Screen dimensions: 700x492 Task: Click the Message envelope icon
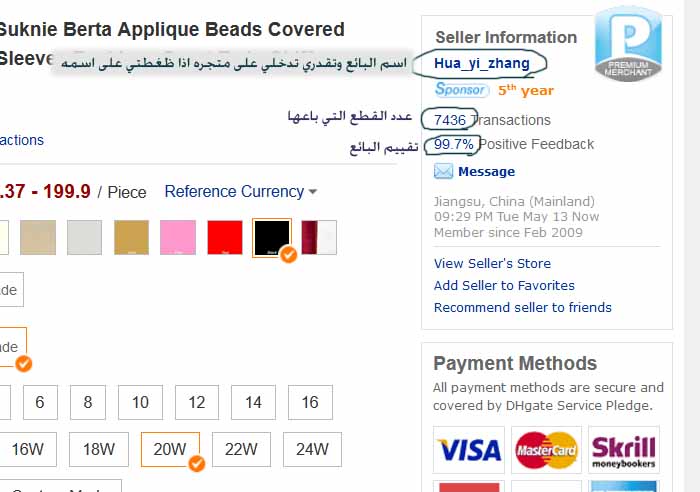point(443,172)
